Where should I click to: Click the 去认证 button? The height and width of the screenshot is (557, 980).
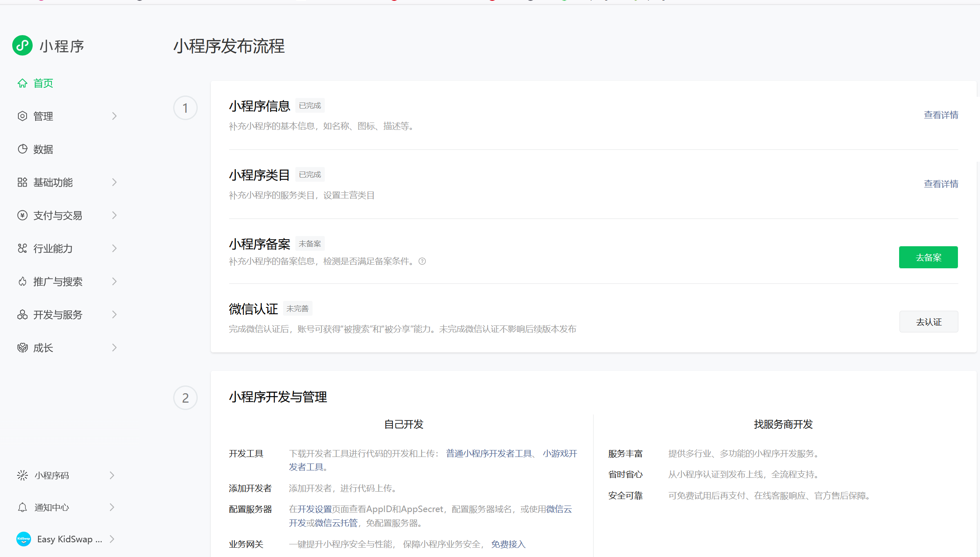(x=929, y=322)
